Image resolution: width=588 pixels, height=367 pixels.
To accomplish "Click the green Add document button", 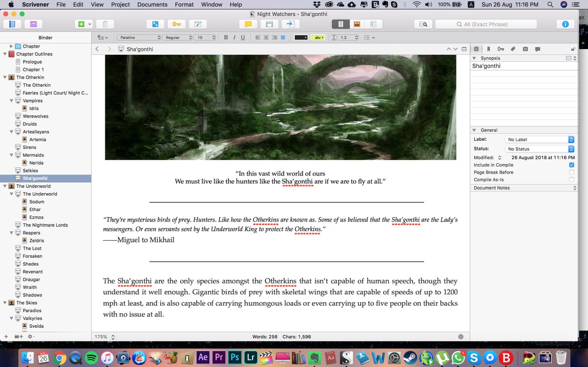I will (81, 24).
